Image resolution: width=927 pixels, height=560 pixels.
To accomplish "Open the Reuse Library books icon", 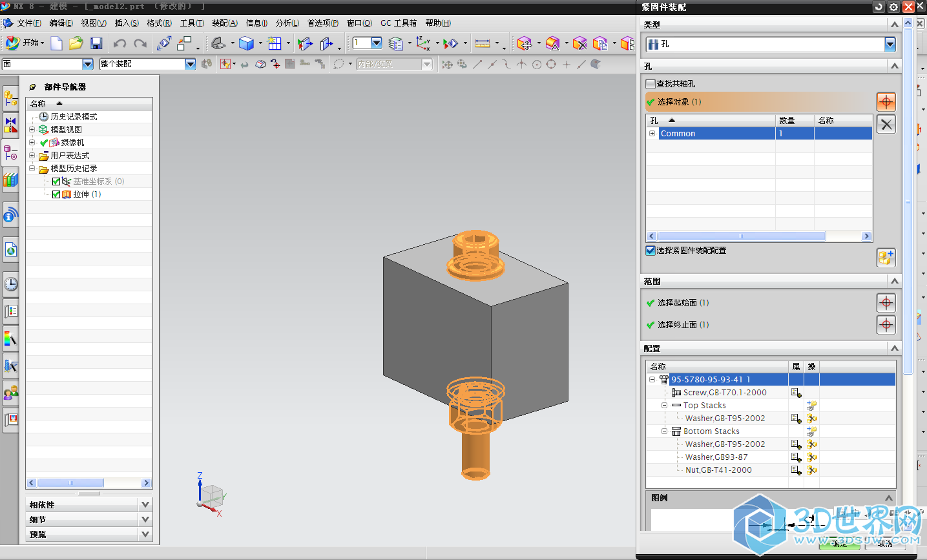I will (x=10, y=179).
